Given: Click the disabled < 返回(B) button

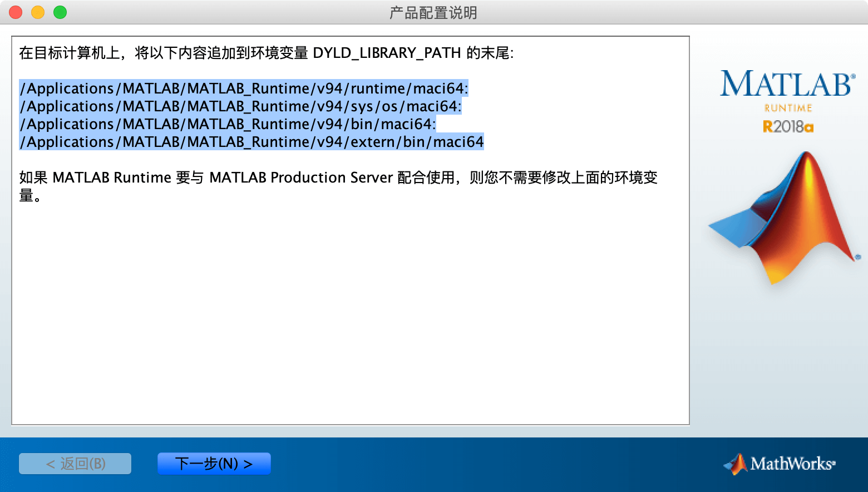Looking at the screenshot, I should point(75,464).
